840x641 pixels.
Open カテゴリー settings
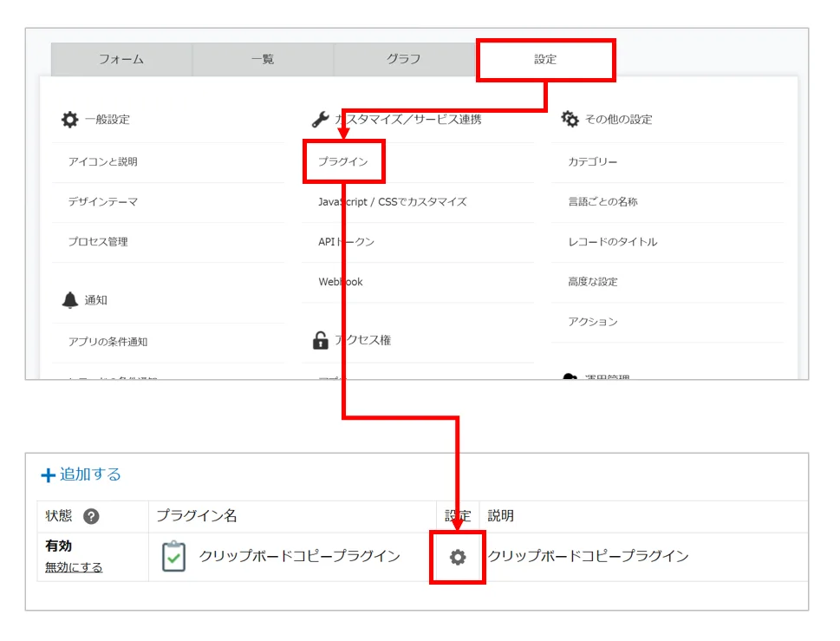pyautogui.click(x=593, y=162)
